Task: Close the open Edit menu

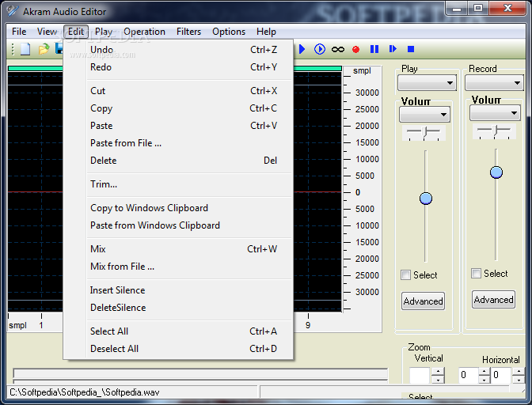Action: [76, 32]
